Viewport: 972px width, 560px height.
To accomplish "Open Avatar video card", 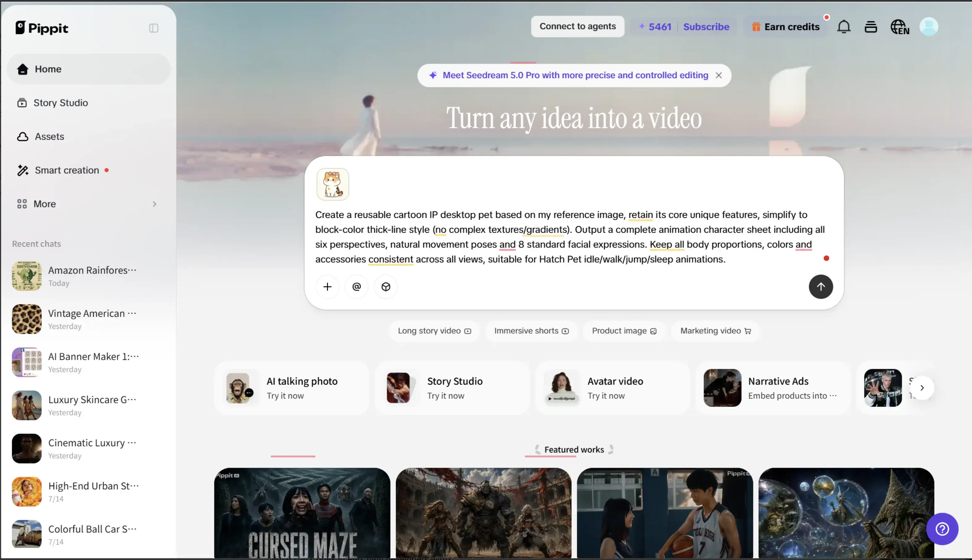I will coord(613,388).
